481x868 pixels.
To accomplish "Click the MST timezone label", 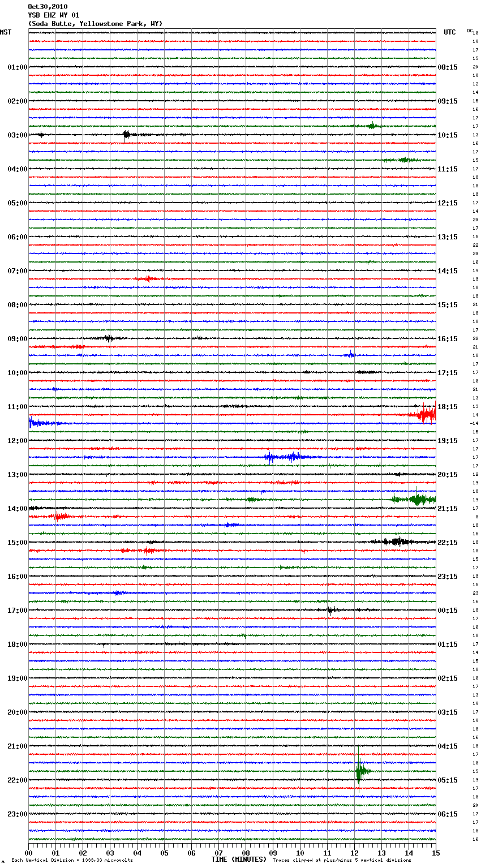I will pyautogui.click(x=6, y=32).
